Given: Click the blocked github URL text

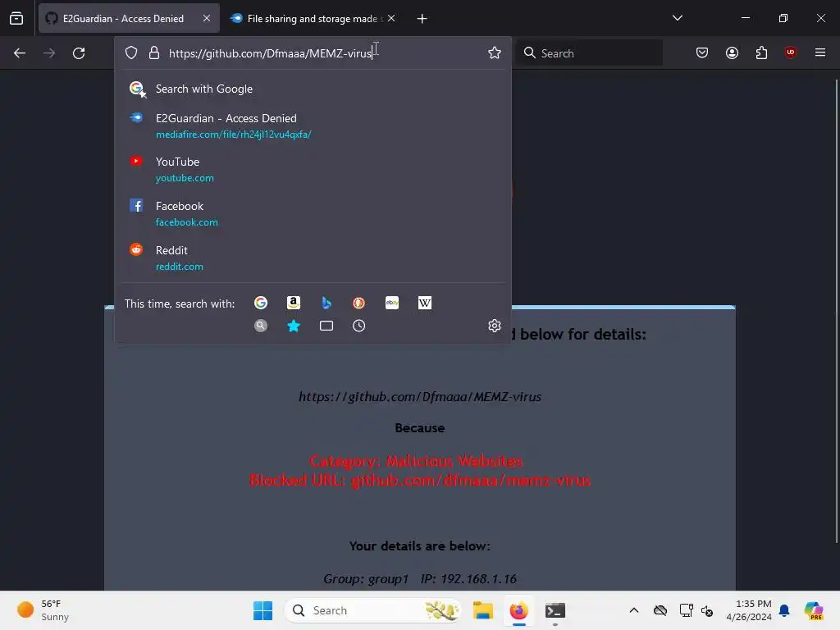Looking at the screenshot, I should (x=420, y=397).
